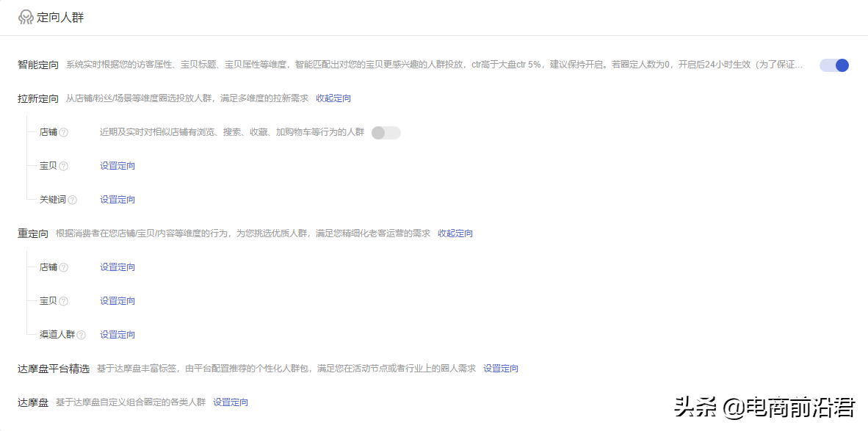Click 设置定向 next to 渠道人群
The width and height of the screenshot is (868, 431).
(x=117, y=334)
